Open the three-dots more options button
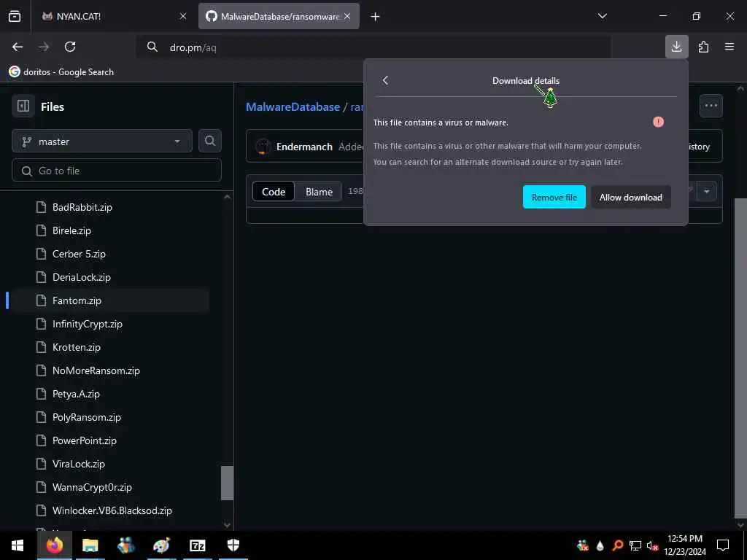 711,106
